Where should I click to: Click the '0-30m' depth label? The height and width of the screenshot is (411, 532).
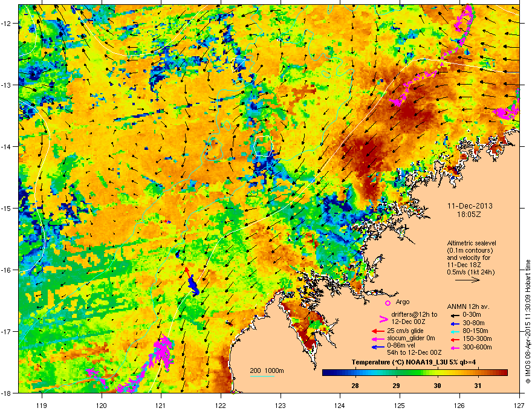click(472, 315)
